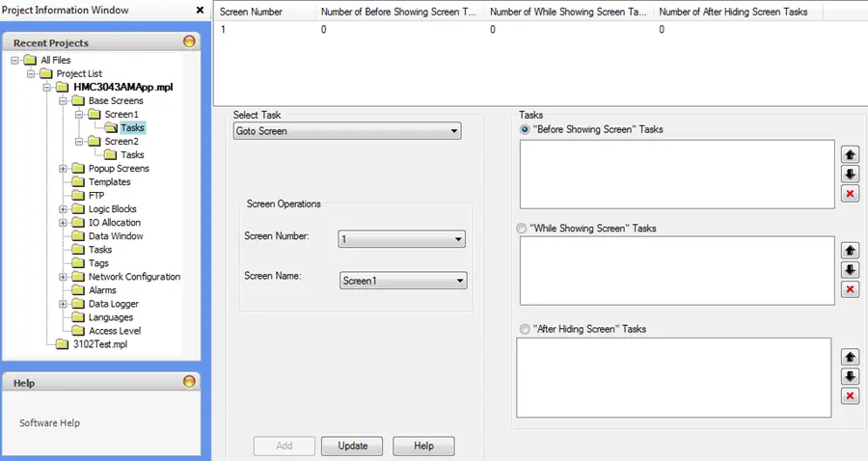Expand the Data Logger tree node
The image size is (868, 461).
tap(63, 304)
